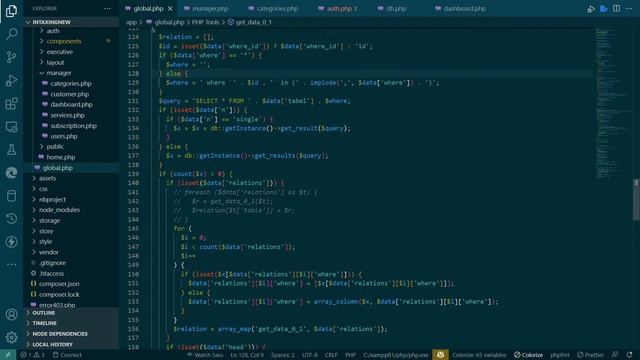Open the lightning bolt activity icon

coord(11,242)
